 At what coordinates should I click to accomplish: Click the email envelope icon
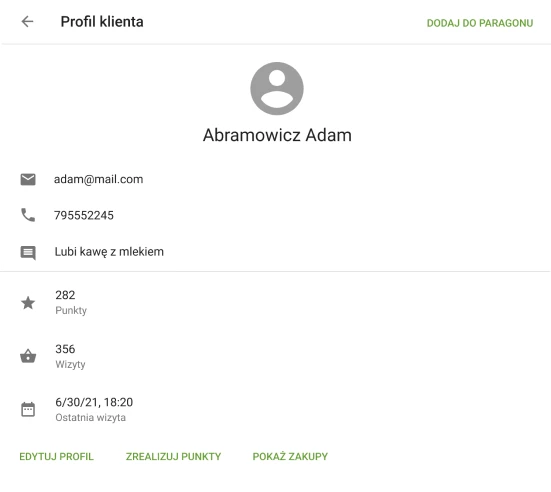pyautogui.click(x=28, y=179)
